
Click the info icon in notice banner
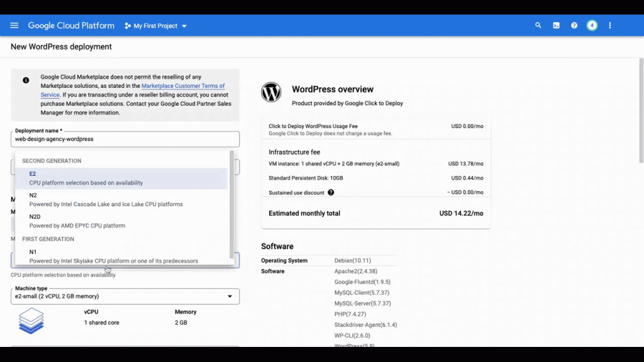click(26, 80)
